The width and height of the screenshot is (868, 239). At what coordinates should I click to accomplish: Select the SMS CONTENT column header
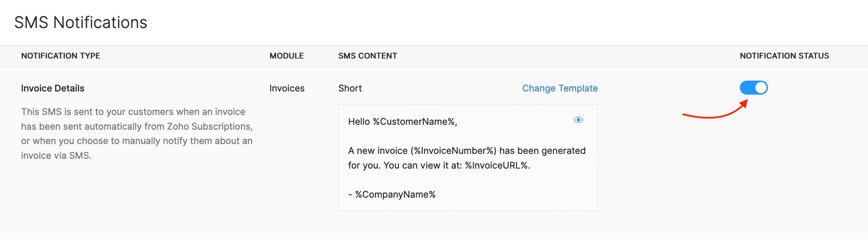[367, 55]
